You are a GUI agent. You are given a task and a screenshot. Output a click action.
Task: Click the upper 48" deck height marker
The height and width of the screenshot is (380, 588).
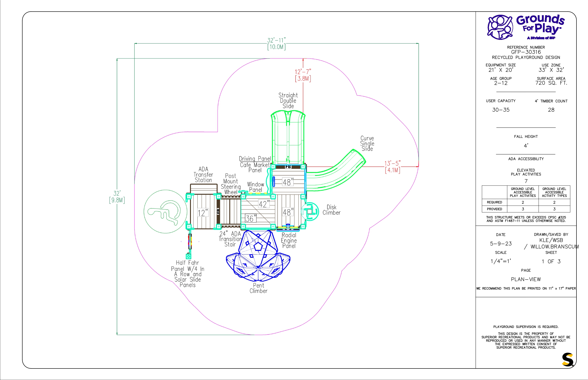click(x=288, y=182)
